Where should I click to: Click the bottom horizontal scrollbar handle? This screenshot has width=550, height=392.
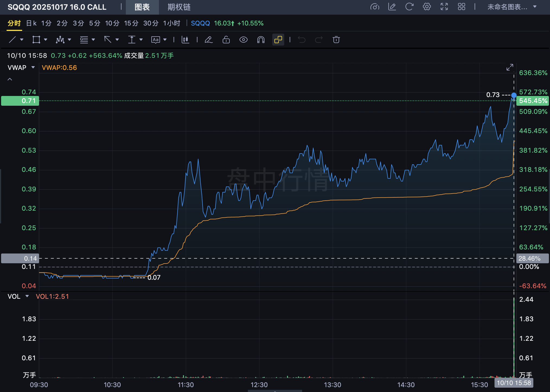tap(275, 391)
